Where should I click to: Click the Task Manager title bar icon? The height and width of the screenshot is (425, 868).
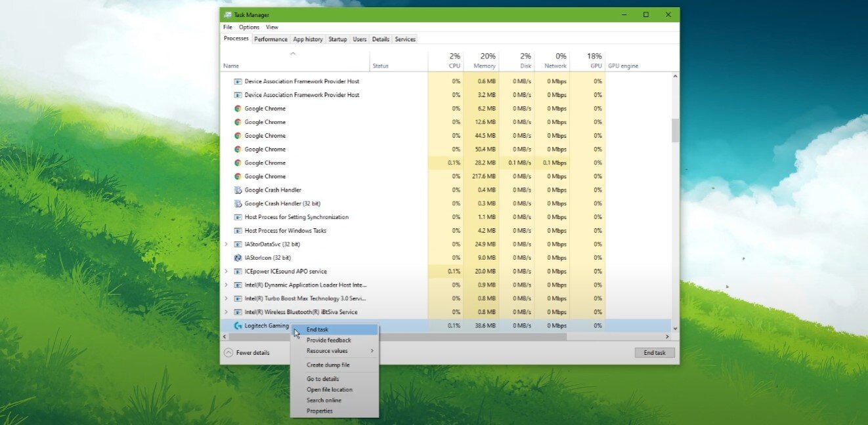point(227,15)
